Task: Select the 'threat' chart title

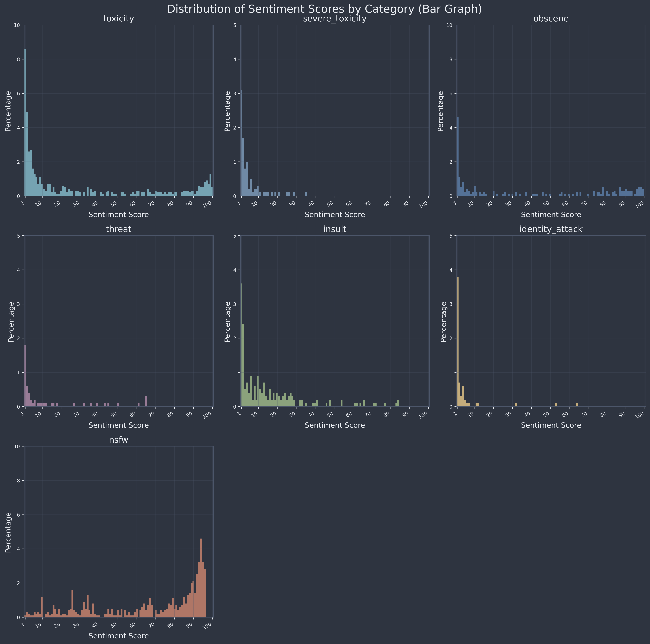Action: coord(118,229)
